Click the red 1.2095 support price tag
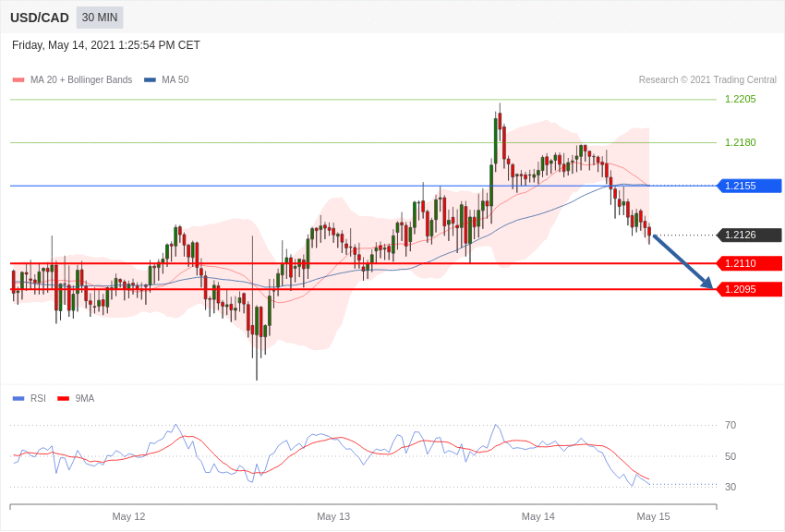 pyautogui.click(x=750, y=289)
